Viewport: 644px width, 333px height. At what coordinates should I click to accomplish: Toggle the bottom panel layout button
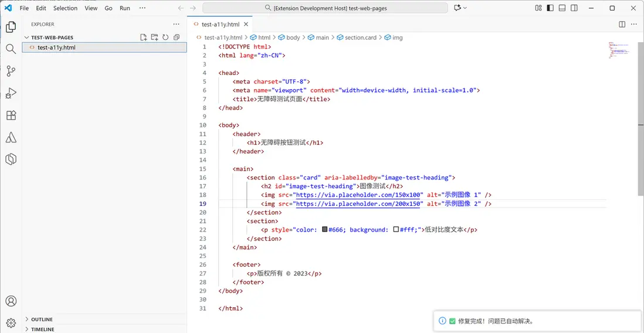click(562, 8)
